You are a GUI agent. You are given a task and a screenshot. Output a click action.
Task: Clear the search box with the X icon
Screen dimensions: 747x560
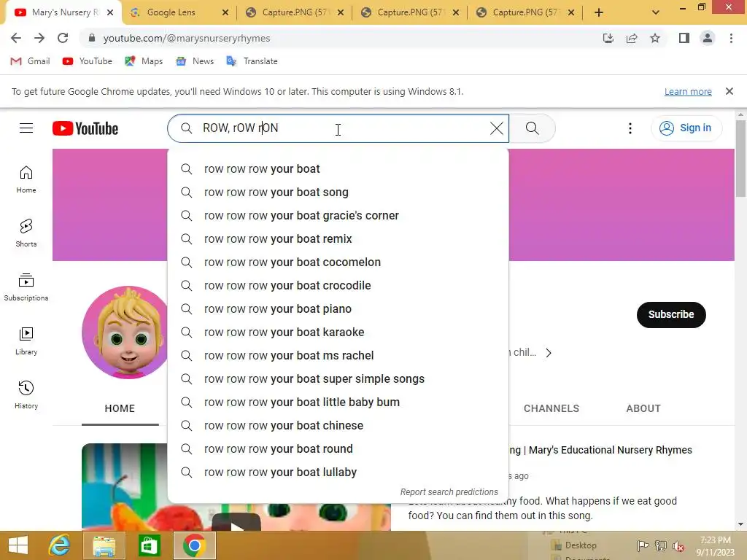point(496,128)
